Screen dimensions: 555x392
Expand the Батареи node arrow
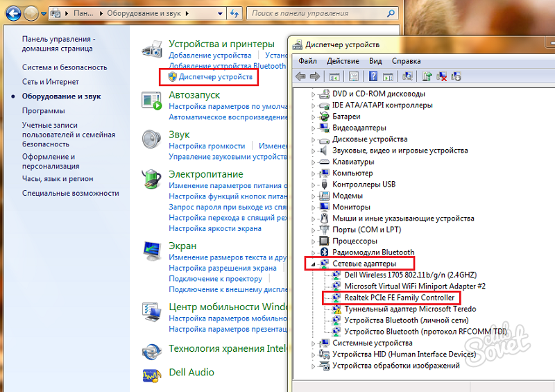point(313,117)
